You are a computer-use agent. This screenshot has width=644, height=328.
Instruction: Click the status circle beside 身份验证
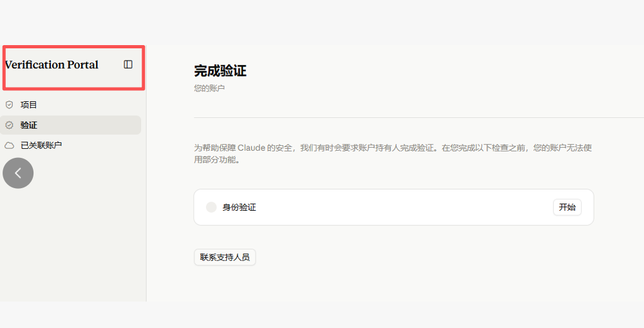tap(211, 207)
